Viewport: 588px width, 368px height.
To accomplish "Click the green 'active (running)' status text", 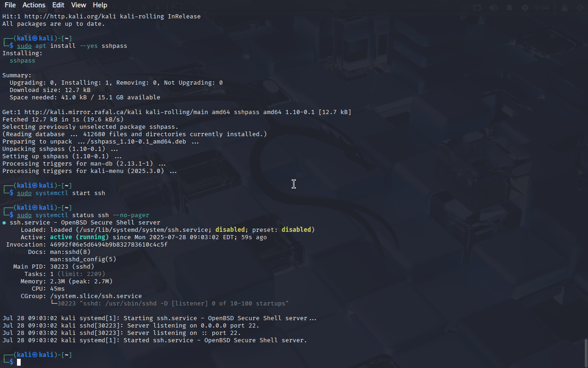I will [x=79, y=237].
